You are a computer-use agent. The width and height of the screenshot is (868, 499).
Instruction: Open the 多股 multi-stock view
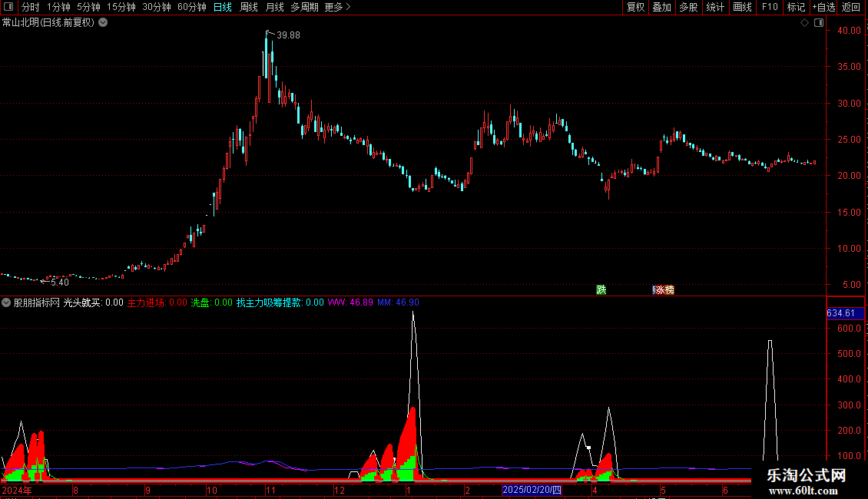pos(689,7)
